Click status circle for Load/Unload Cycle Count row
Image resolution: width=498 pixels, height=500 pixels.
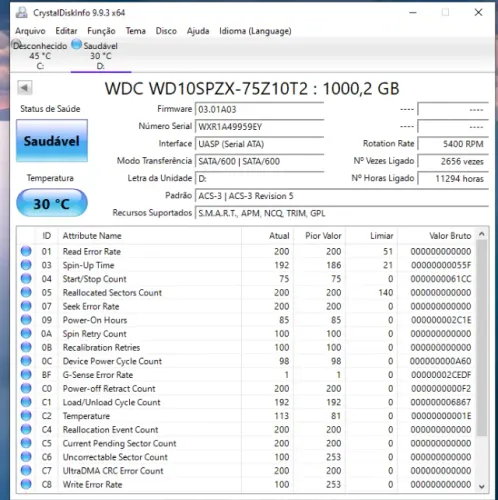[x=26, y=402]
